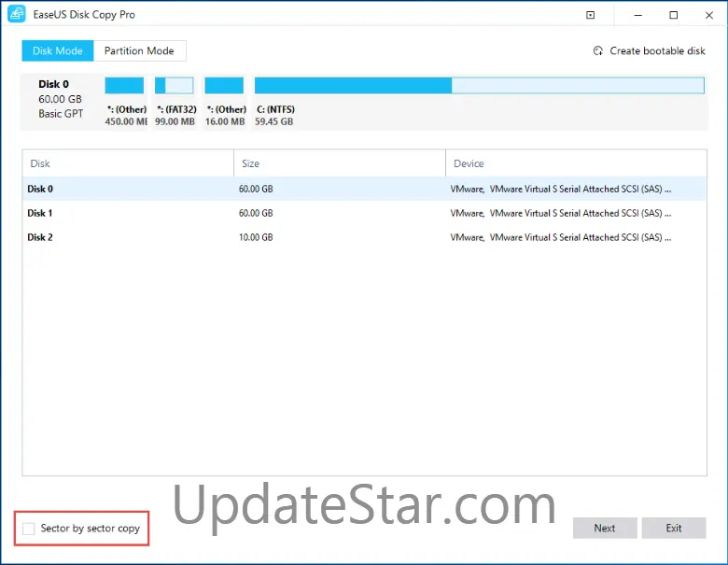The image size is (728, 565).
Task: Enable Sector by sector copy checkbox
Action: click(x=28, y=529)
